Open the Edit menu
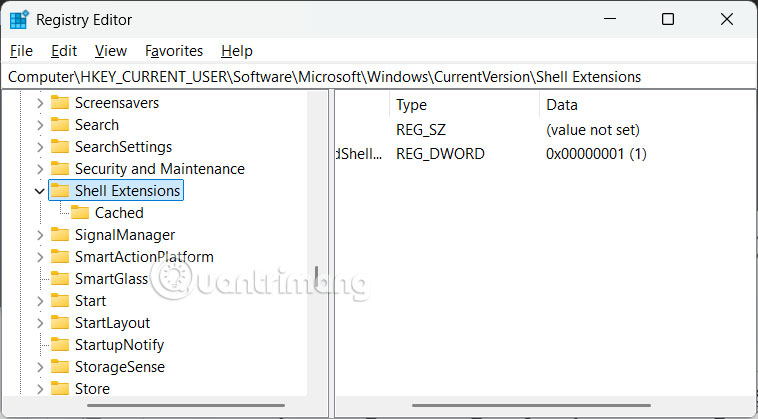Viewport: 758px width, 419px height. [x=64, y=50]
